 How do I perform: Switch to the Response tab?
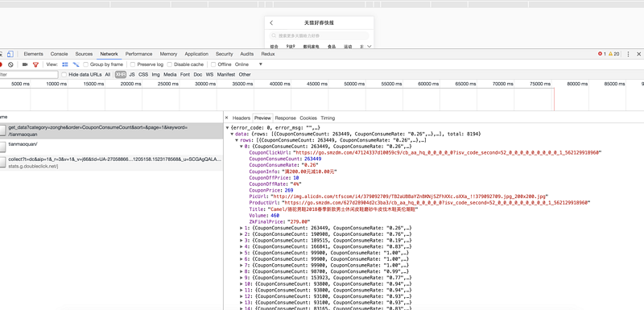[x=286, y=118]
